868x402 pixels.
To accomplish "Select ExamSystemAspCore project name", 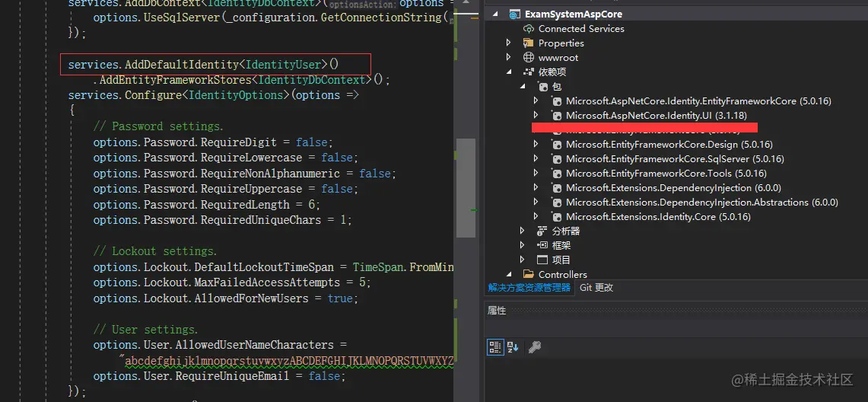I will click(574, 14).
